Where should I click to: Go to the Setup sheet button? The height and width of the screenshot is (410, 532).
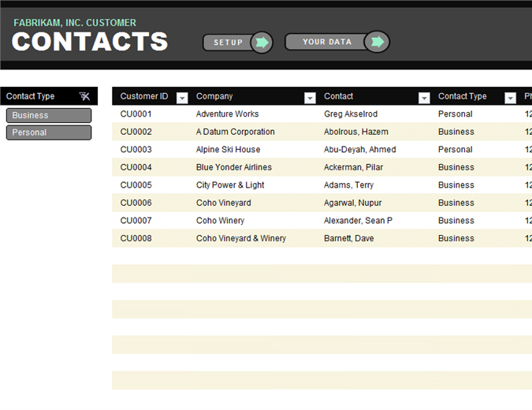(229, 43)
